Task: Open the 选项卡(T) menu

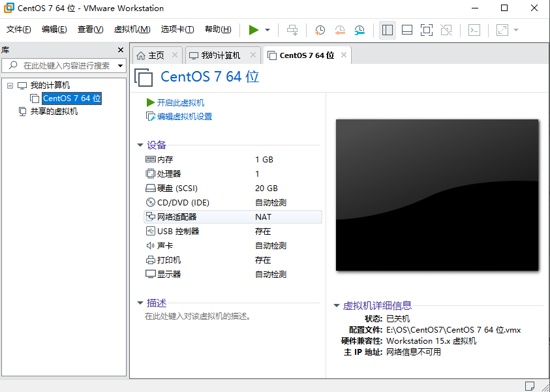Action: (177, 29)
